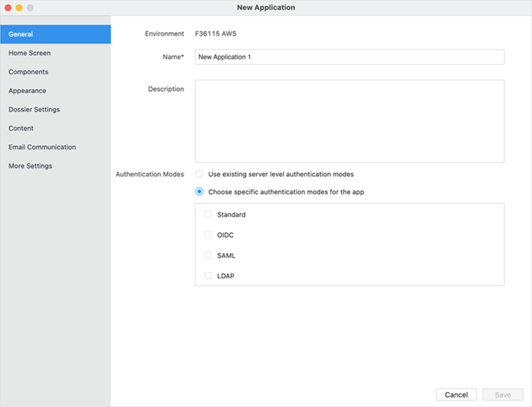Enable the LDAP authentication checkbox
Viewport: 532px width, 407px height.
tap(209, 276)
